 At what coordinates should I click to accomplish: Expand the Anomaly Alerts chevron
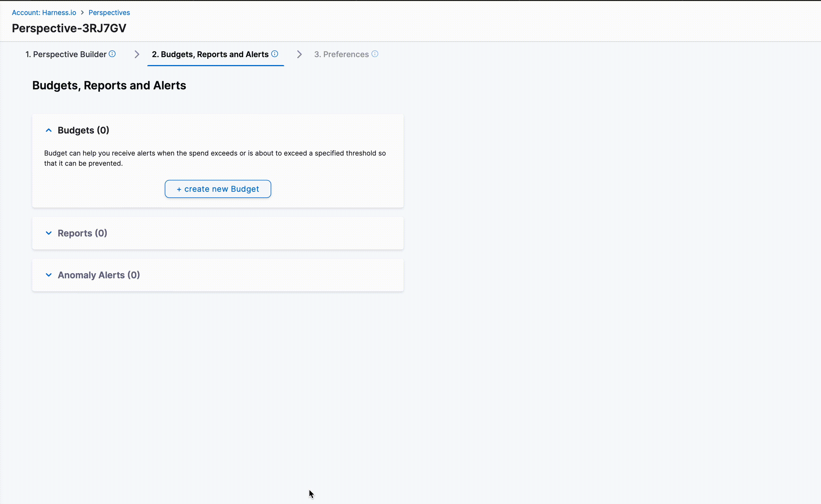pos(49,275)
